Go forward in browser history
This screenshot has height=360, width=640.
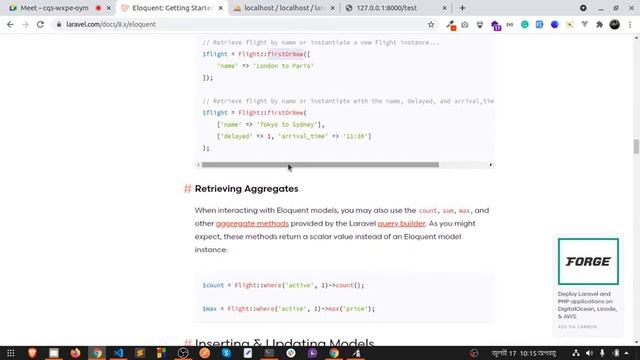tap(25, 24)
